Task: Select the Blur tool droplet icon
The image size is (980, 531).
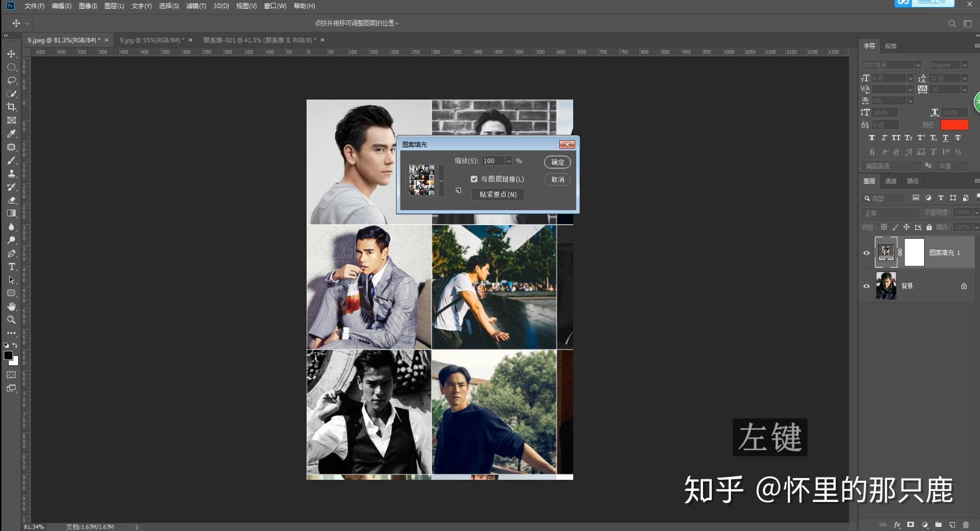Action: [11, 227]
